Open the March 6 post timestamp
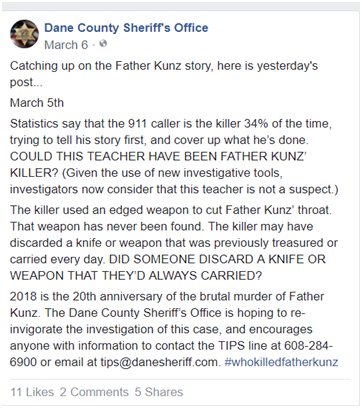Screen dimensions: 362x408 (x=66, y=45)
